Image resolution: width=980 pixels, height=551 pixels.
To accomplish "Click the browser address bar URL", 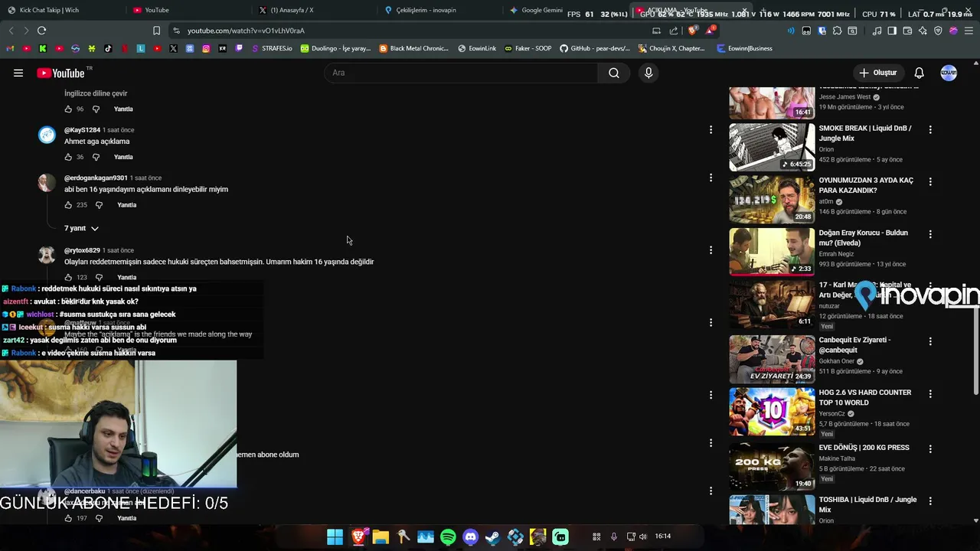I will [x=246, y=31].
